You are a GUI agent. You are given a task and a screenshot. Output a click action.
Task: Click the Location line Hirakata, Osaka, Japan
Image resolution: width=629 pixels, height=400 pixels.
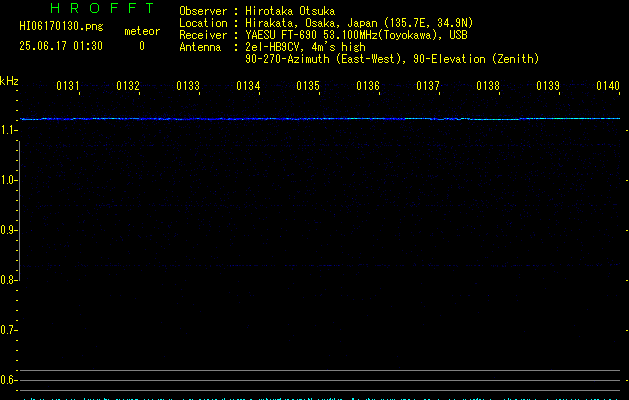[x=326, y=23]
